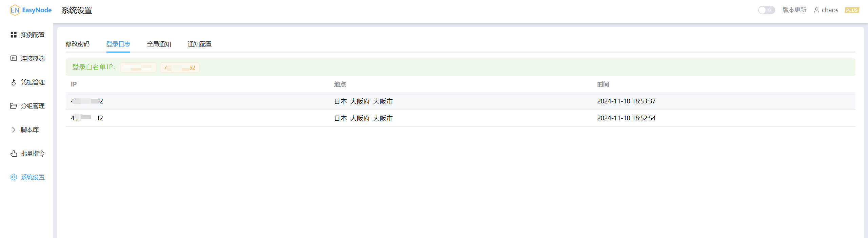Open 分组管理 folder icon in sidebar
This screenshot has height=238, width=868.
pos(14,106)
